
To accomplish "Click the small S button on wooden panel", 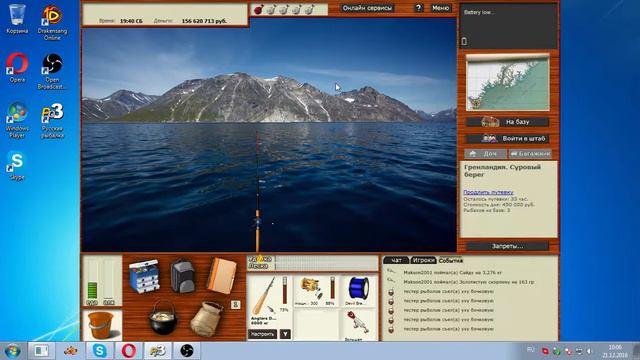I will pyautogui.click(x=236, y=304).
